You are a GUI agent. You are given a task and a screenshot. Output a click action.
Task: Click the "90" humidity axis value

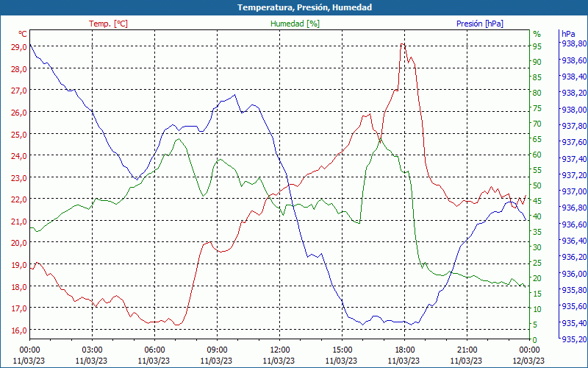pos(537,62)
